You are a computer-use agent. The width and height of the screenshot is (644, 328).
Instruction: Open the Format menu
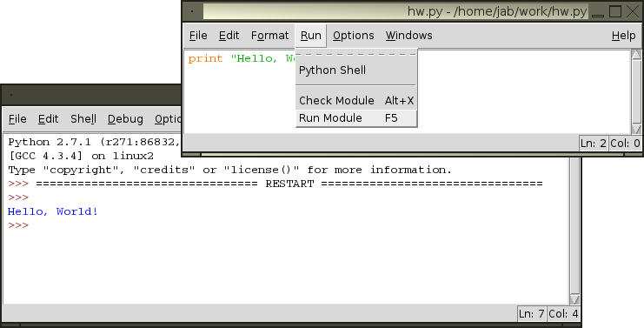pos(269,36)
